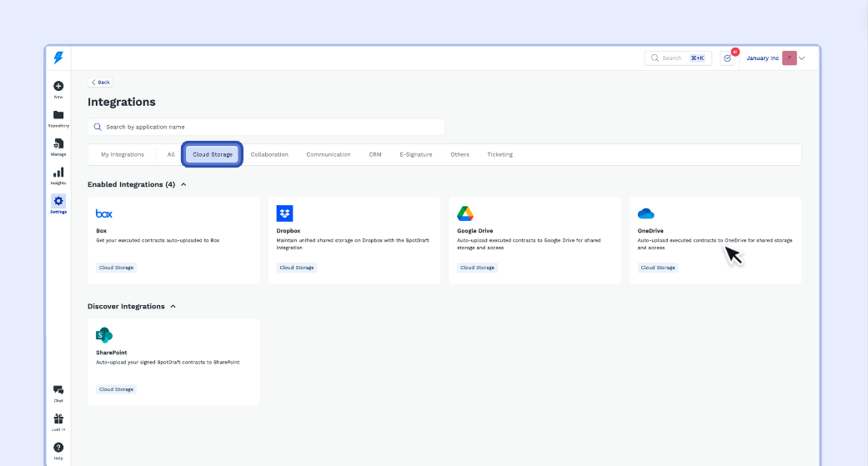
Task: Open the tasks notification icon
Action: click(728, 58)
